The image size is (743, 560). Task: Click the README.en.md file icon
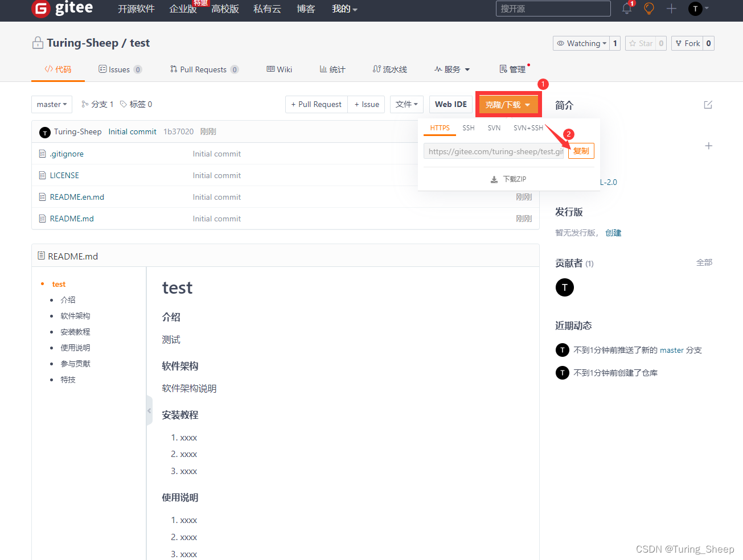[42, 197]
